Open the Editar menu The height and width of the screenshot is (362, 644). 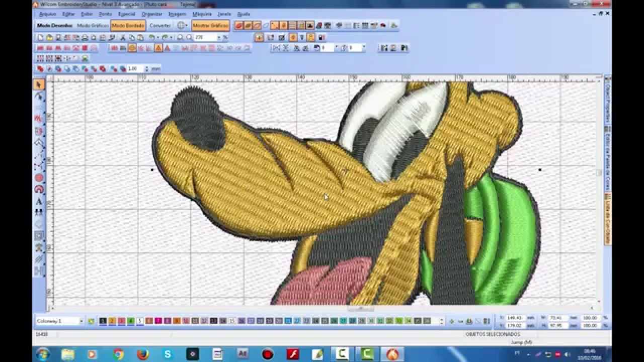pyautogui.click(x=68, y=14)
